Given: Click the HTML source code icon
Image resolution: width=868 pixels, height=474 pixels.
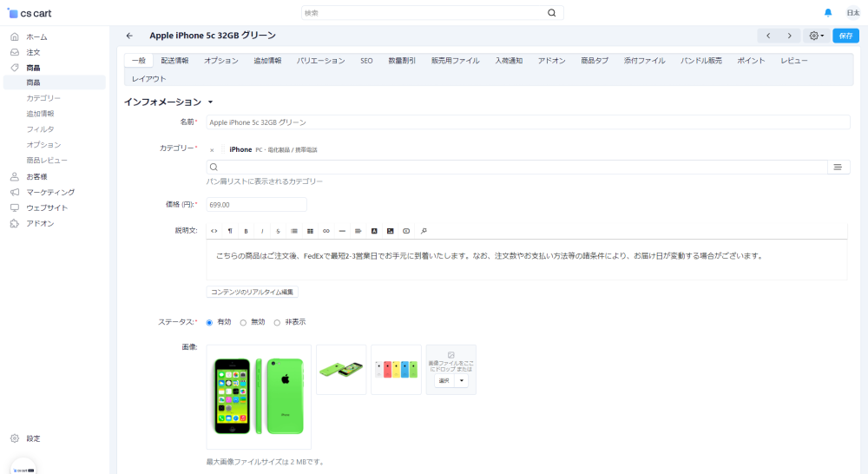Looking at the screenshot, I should click(x=214, y=231).
